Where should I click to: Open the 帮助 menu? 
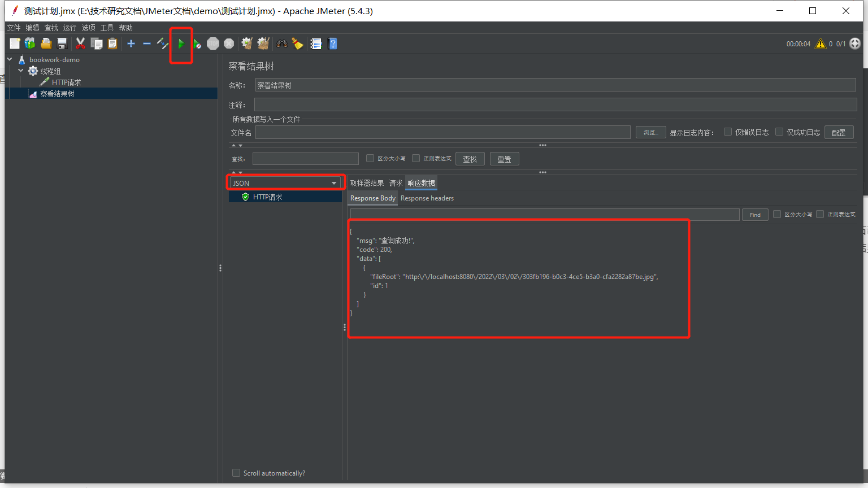(125, 28)
